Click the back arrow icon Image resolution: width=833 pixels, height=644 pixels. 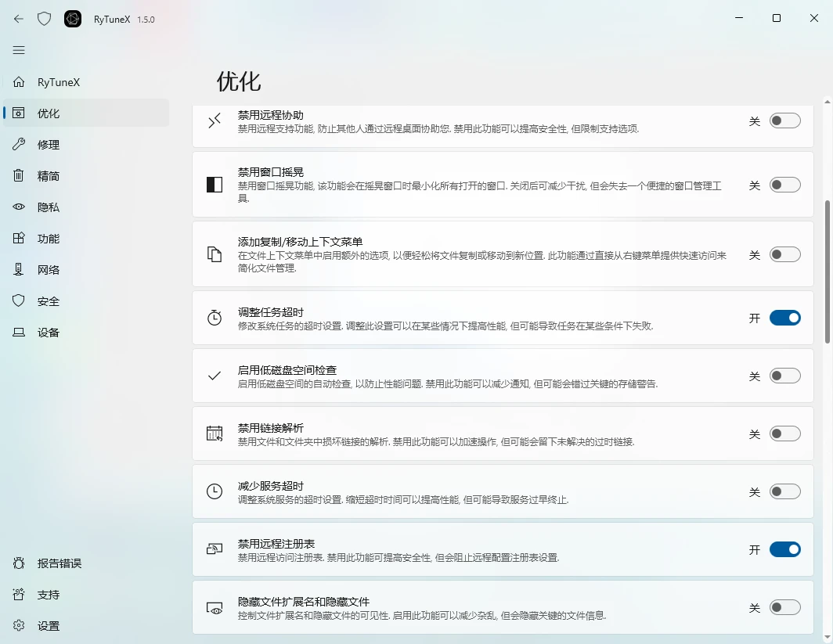18,19
